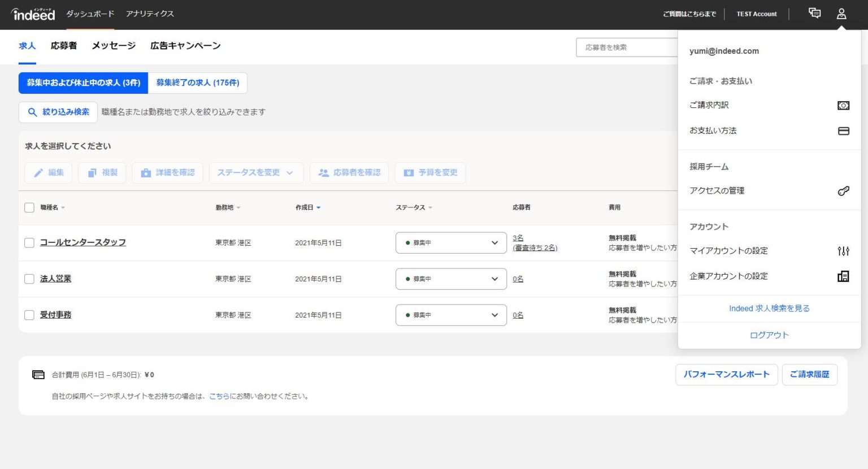Click the card icon beside お支払い方法
This screenshot has width=868, height=469.
[843, 131]
